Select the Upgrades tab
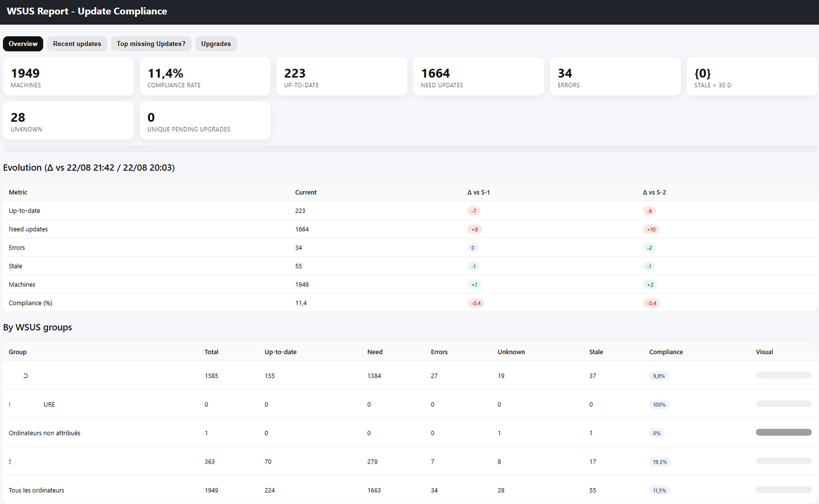Screen dimensions: 819x504 pyautogui.click(x=215, y=44)
